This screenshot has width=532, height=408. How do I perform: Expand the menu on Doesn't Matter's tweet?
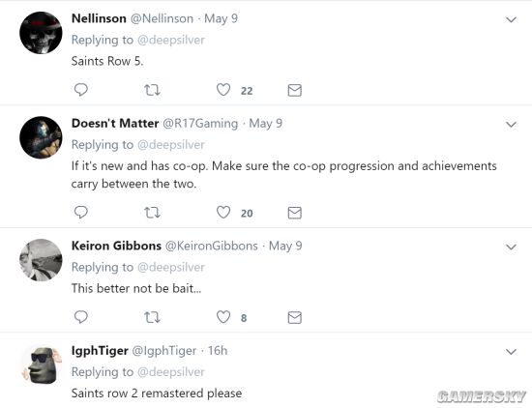[x=511, y=125]
